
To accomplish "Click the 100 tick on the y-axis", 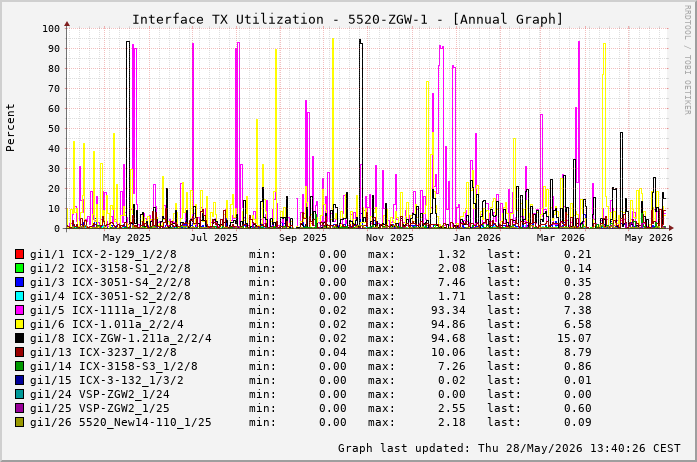I will coord(51,28).
